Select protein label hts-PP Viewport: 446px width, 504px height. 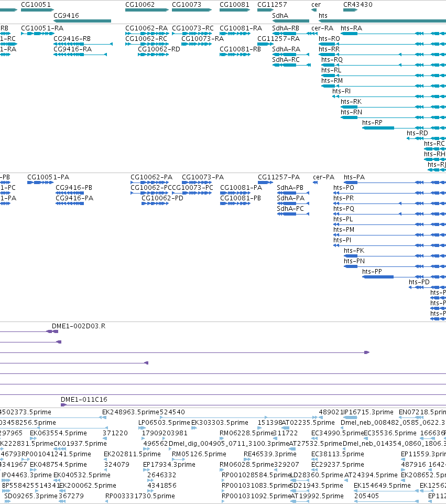click(372, 271)
